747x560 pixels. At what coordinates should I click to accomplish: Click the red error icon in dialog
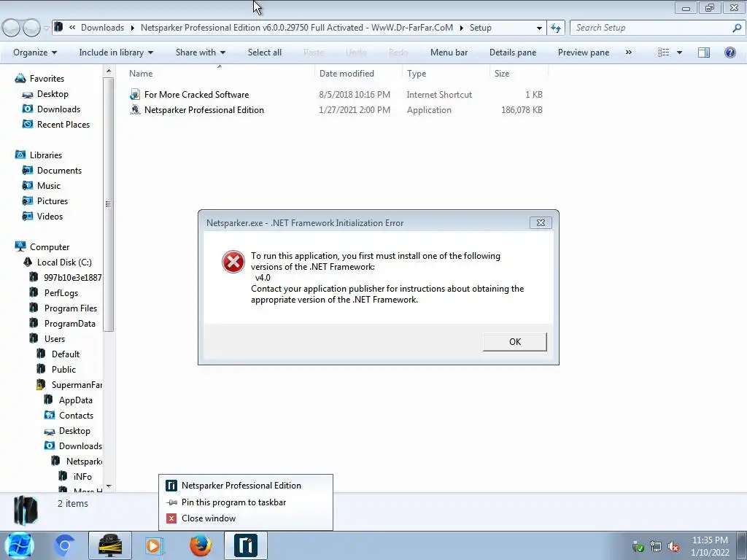point(233,262)
